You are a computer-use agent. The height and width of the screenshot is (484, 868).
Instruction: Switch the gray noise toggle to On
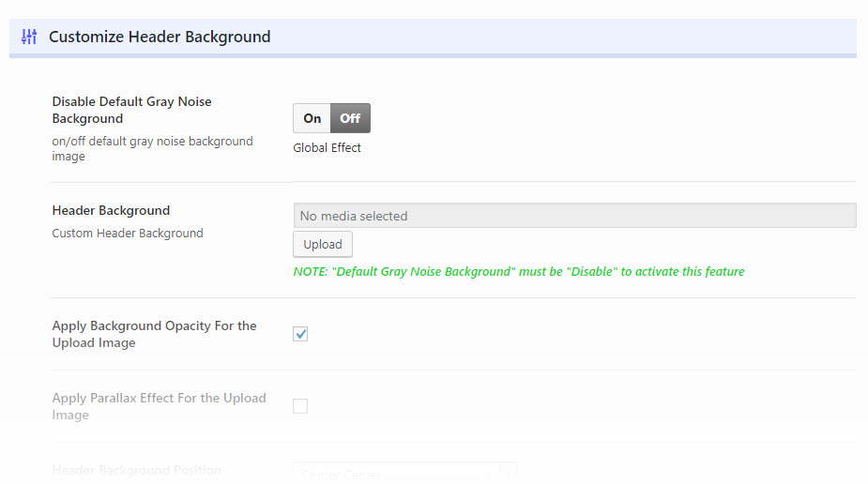(312, 118)
